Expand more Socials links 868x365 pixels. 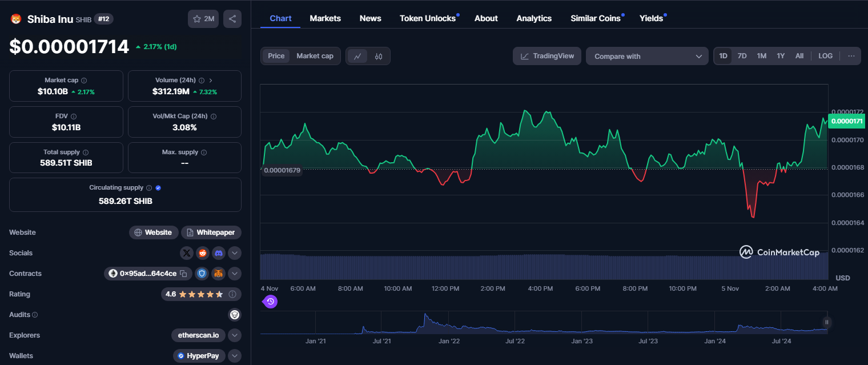tap(235, 253)
